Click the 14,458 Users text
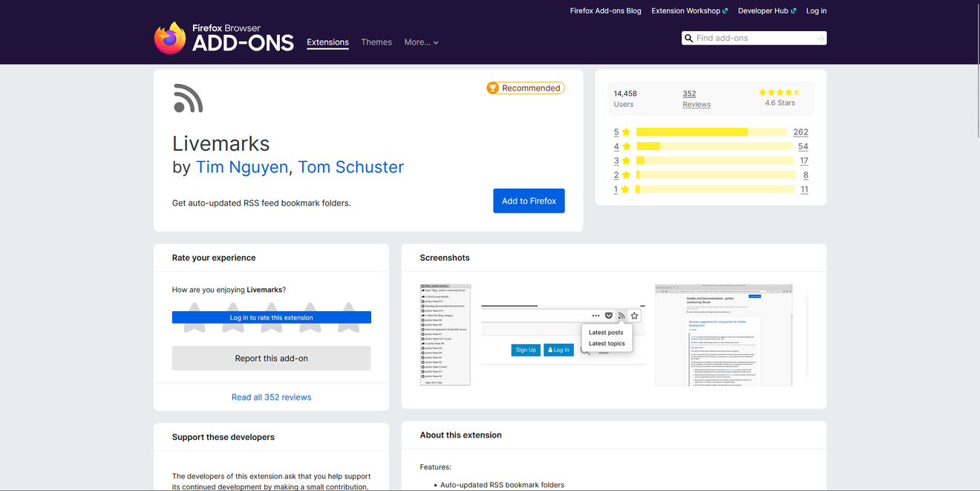This screenshot has height=491, width=980. [625, 99]
